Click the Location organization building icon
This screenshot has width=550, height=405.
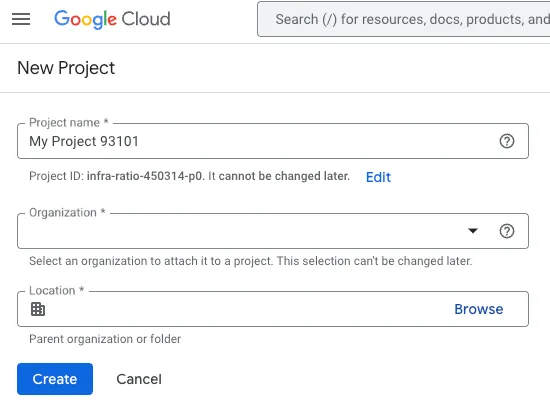(x=38, y=309)
